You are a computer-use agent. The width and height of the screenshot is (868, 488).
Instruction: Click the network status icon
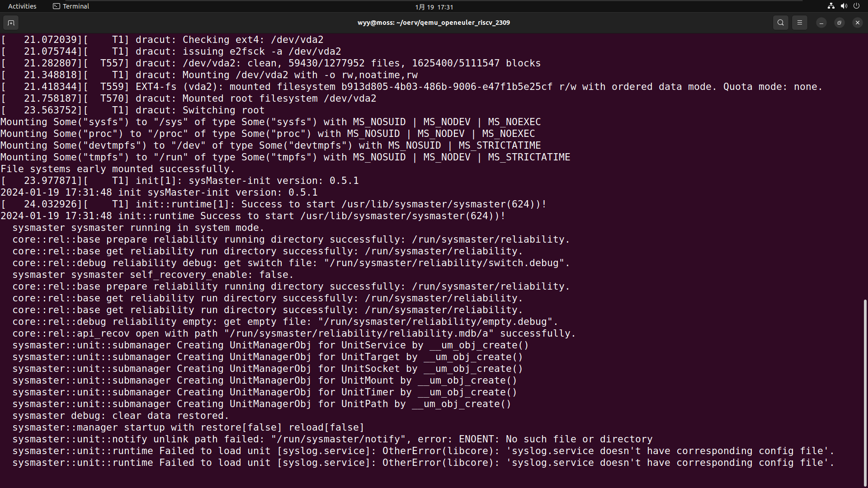(831, 6)
